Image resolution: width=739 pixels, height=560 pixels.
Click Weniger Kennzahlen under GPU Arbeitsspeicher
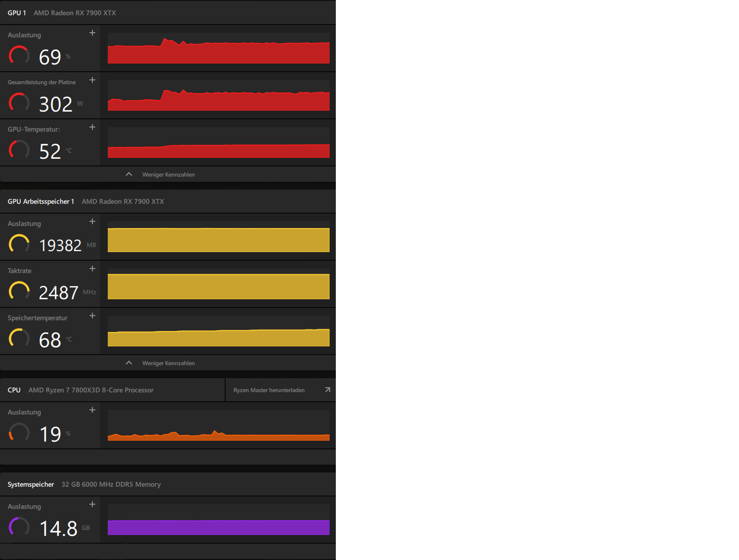pos(168,363)
